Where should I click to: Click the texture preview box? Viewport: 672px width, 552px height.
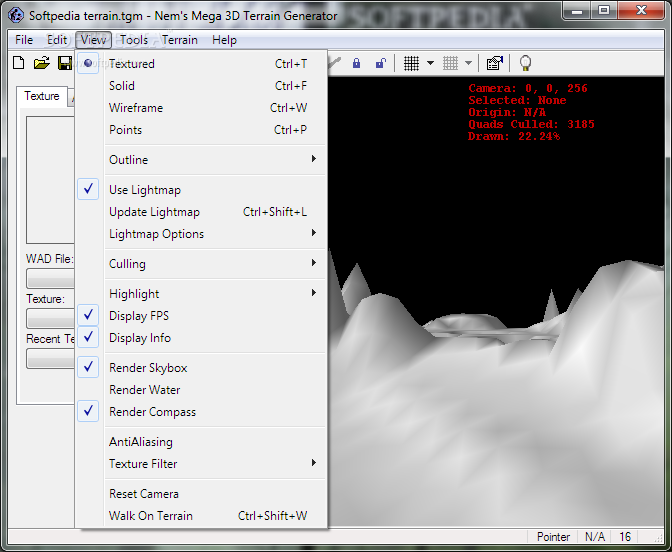click(x=50, y=180)
